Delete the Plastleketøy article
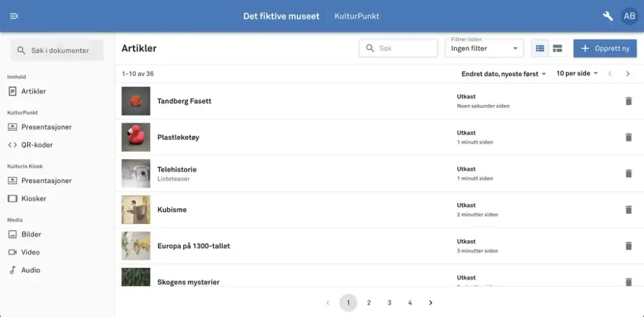Viewport: 644px width, 317px height. tap(629, 137)
